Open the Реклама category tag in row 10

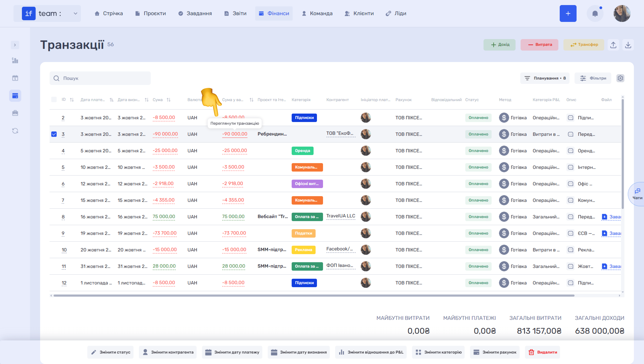(x=303, y=250)
